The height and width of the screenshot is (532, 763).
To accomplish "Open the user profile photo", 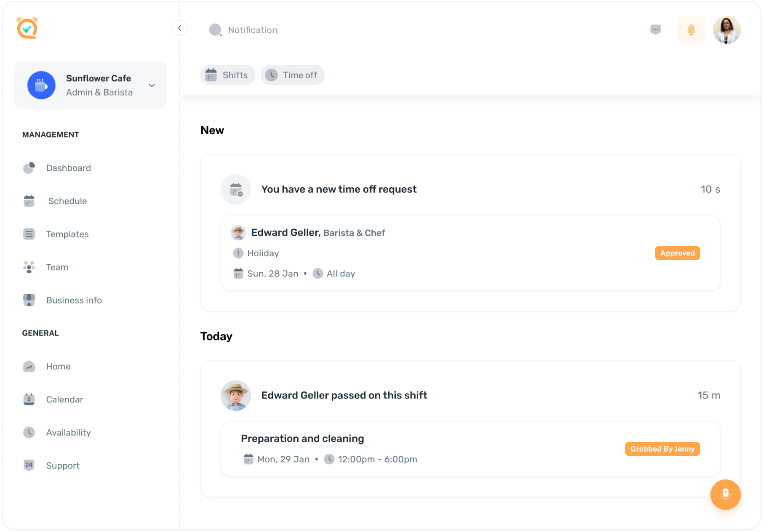I will tap(726, 30).
